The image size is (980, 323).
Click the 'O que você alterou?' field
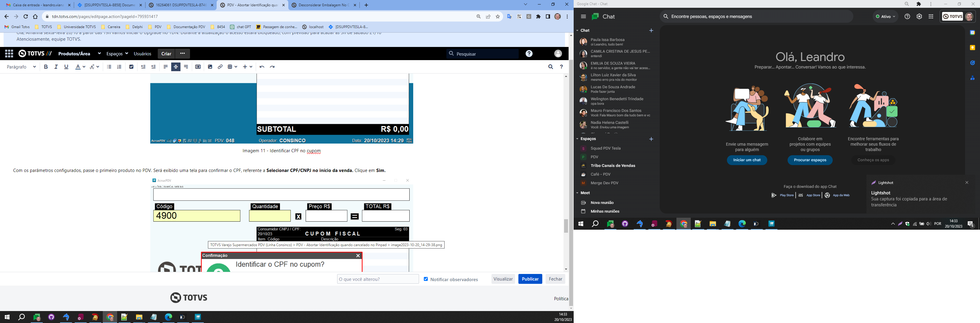click(x=377, y=279)
